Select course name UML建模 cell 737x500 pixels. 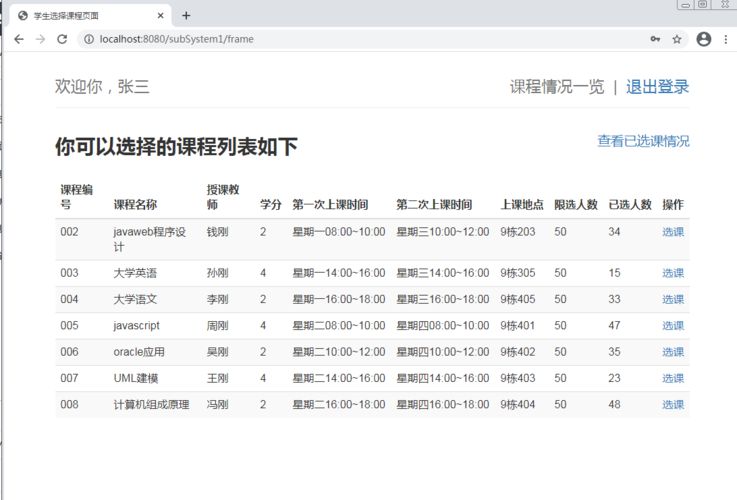pyautogui.click(x=136, y=378)
